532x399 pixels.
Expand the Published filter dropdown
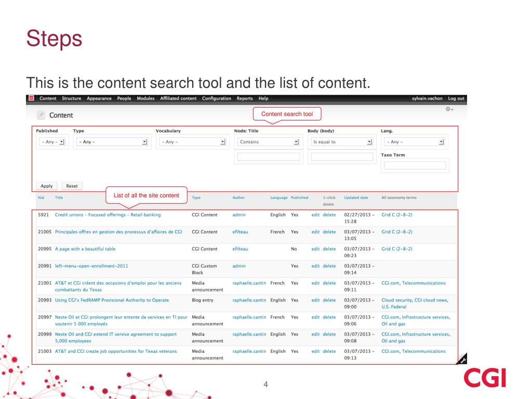pos(52,142)
